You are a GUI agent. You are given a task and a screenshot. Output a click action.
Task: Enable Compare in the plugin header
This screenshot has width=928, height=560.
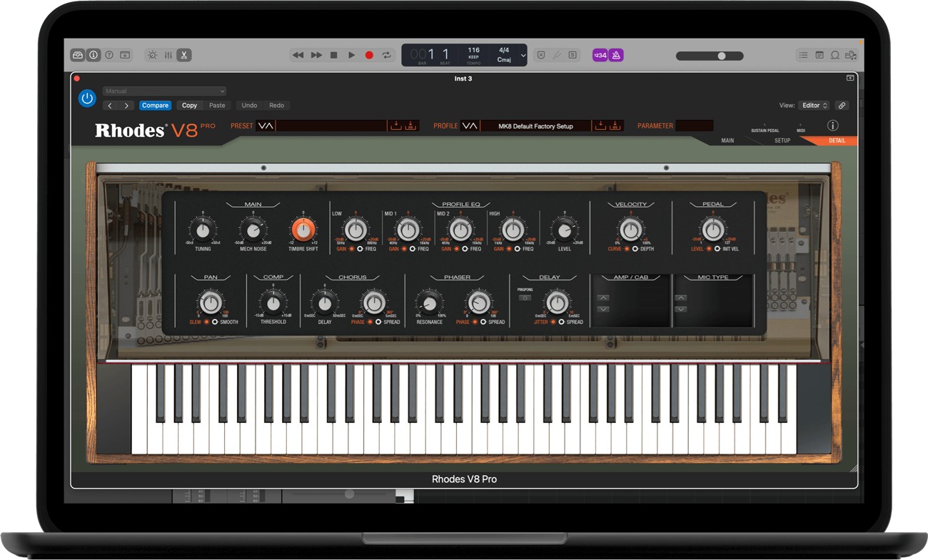coord(155,105)
